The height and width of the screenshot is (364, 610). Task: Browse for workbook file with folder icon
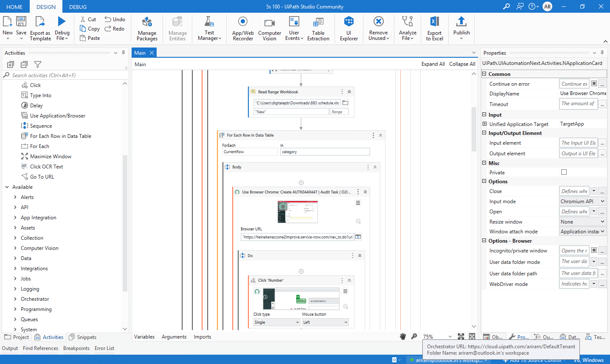(346, 103)
